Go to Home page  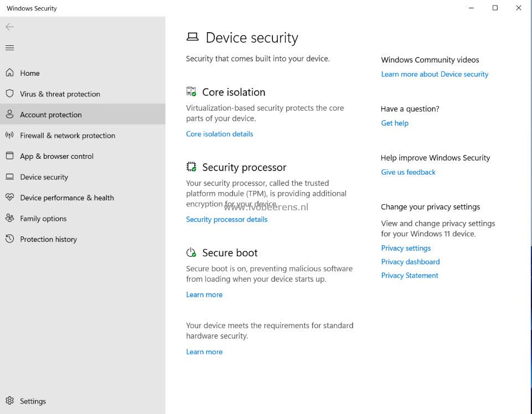29,73
